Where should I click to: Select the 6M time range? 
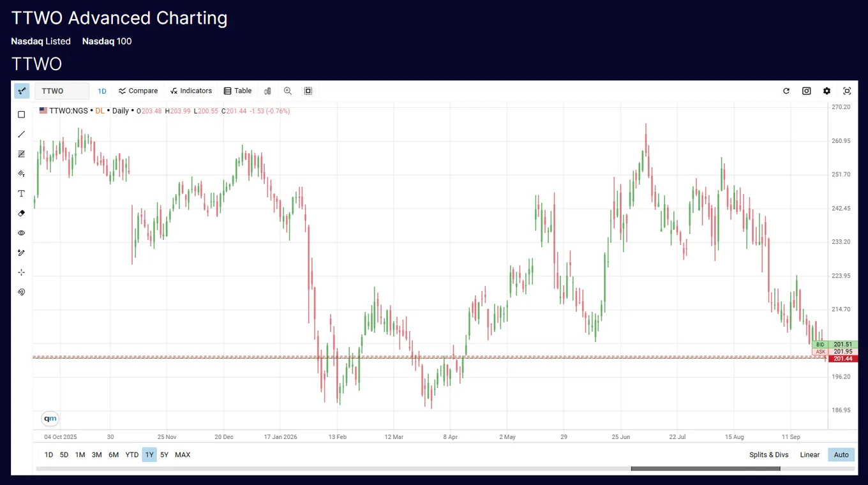(x=114, y=455)
